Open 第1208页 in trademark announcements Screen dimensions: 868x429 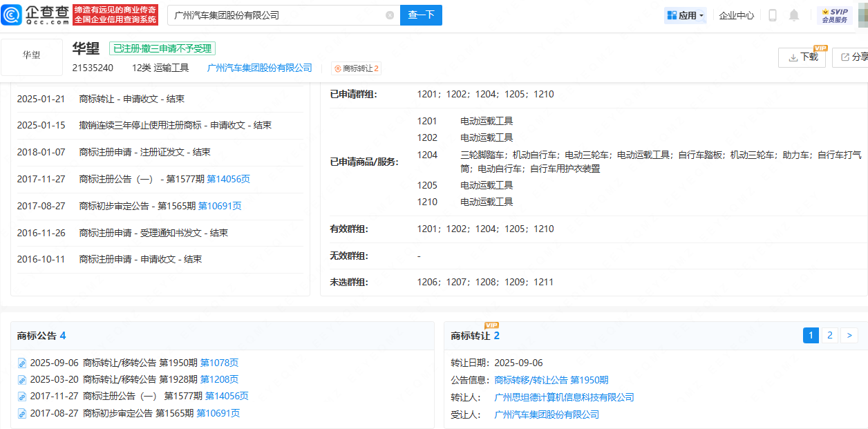[x=219, y=379]
